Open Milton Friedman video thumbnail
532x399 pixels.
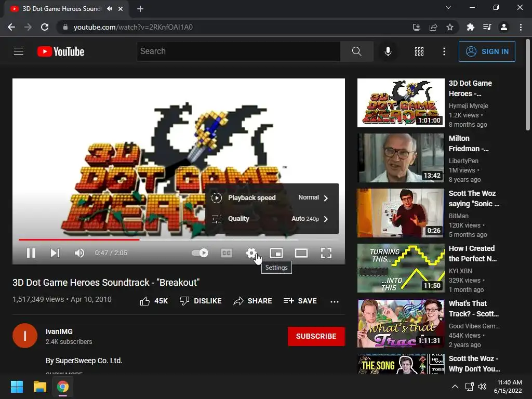click(x=401, y=158)
